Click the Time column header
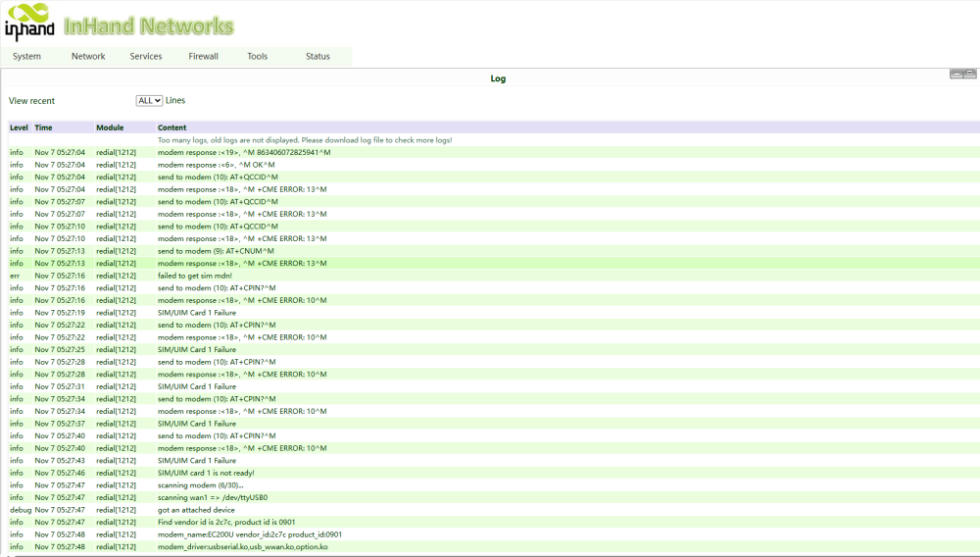 tap(43, 127)
